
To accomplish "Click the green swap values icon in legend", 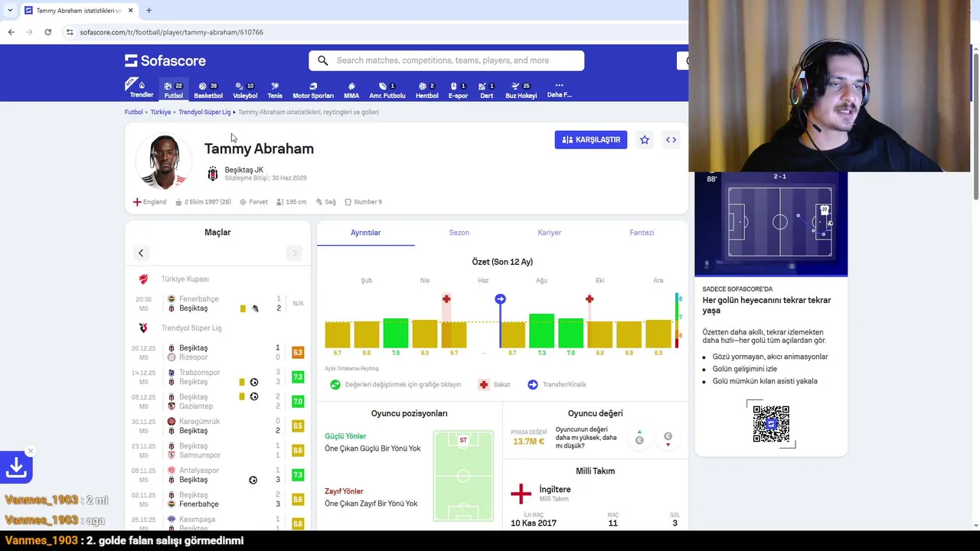I will point(335,384).
